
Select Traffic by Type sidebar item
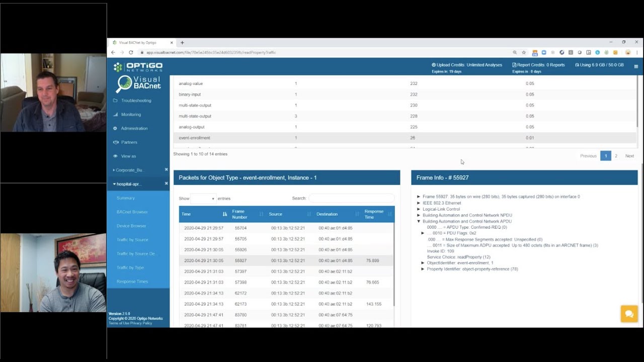[130, 267]
